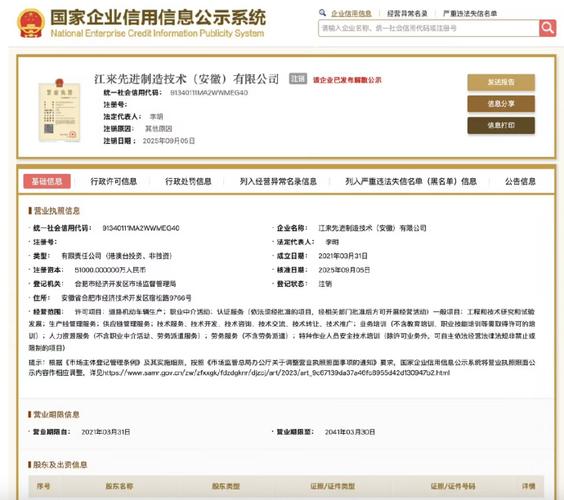Click the 国家企业信用信息公示系统 site title
The width and height of the screenshot is (564, 500).
158,18
